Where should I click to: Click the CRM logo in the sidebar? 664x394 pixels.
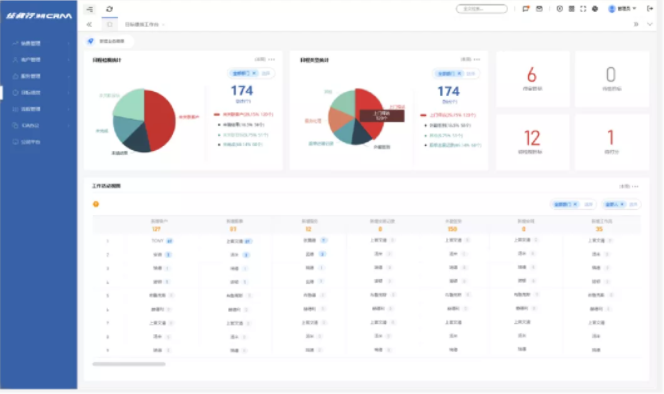[39, 16]
